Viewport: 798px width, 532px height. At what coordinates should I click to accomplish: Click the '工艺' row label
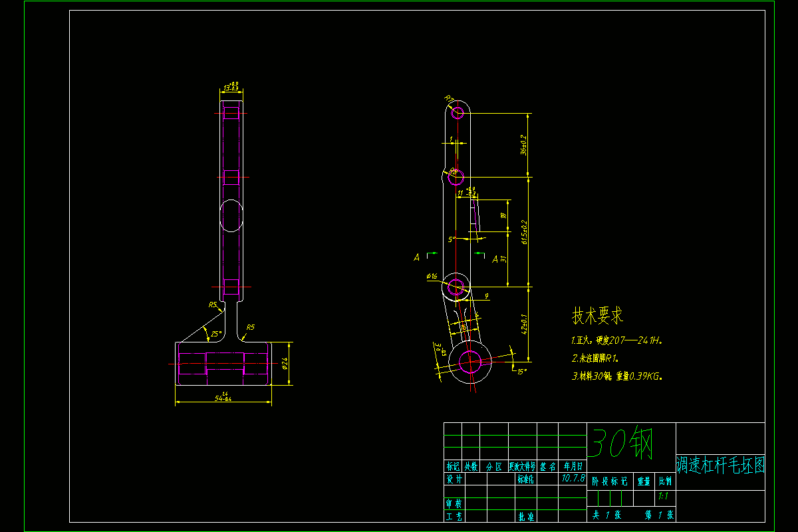[x=454, y=516]
